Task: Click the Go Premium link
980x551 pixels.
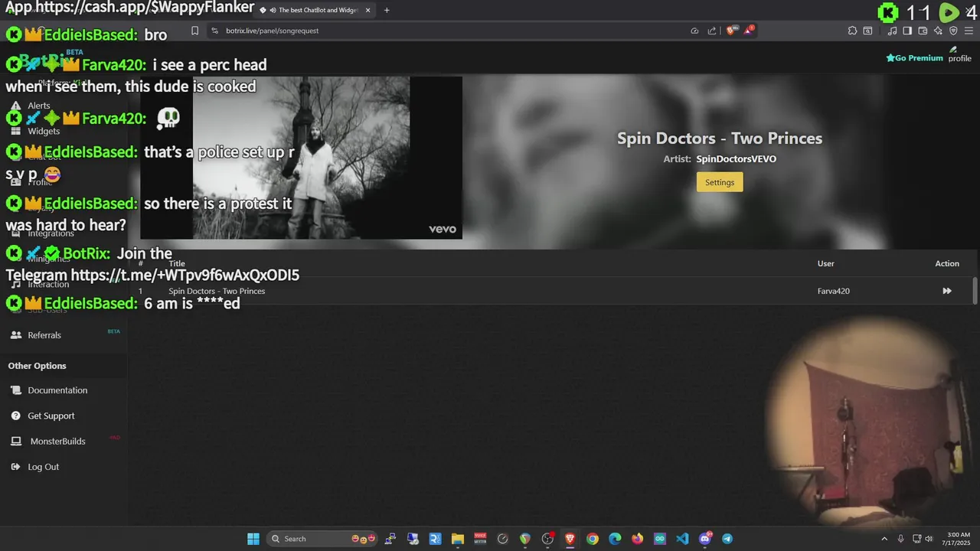Action: [914, 58]
